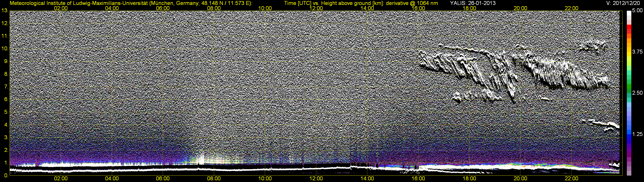The height and width of the screenshot is (182, 644).
Task: Click '14:00' on the top time axis
Action: (367, 8)
